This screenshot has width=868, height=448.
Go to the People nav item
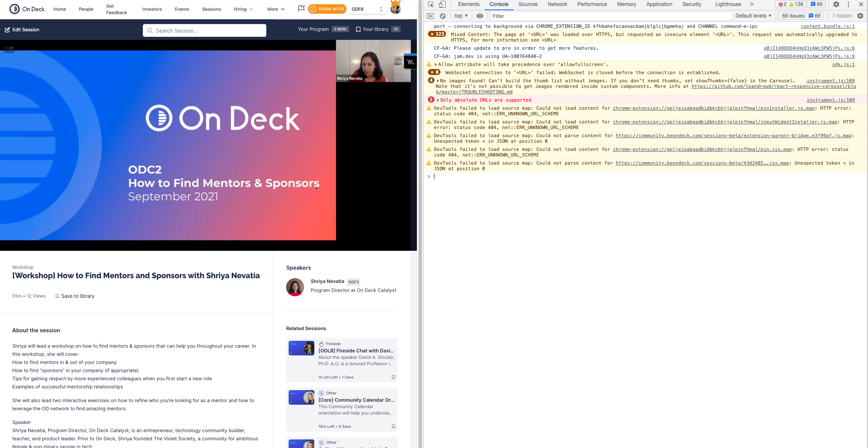click(x=86, y=9)
